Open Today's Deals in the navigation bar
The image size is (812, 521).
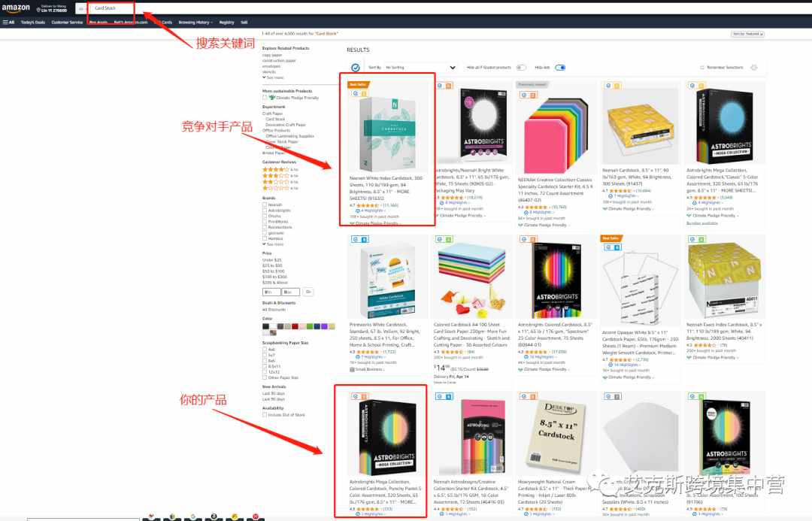tap(33, 23)
